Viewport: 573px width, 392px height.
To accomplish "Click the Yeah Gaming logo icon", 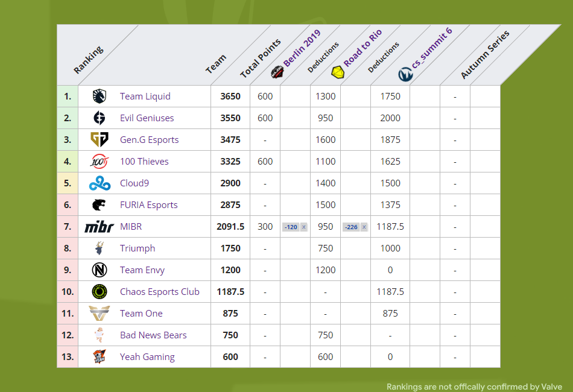I will coord(99,356).
